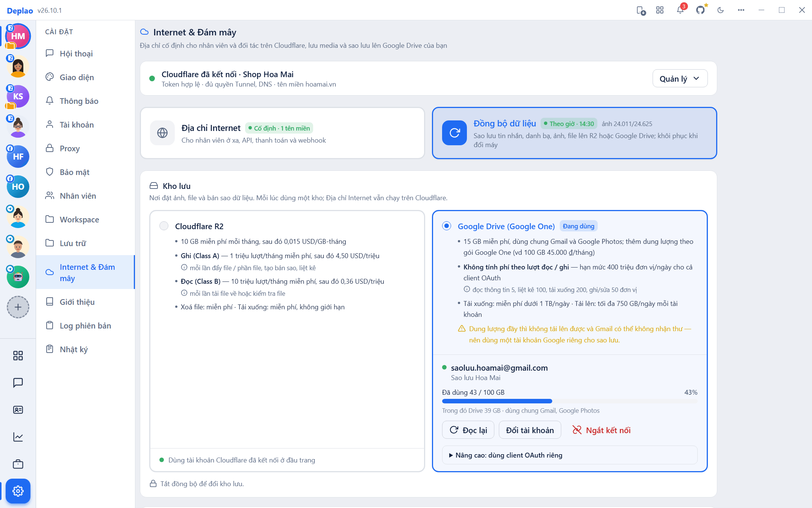
Task: Click the add device icon in title bar
Action: (x=641, y=10)
